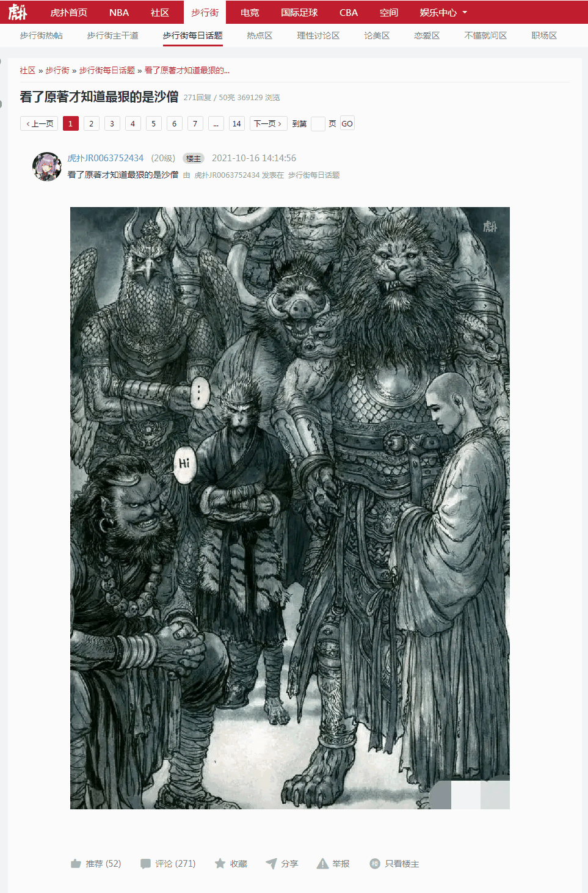Viewport: 588px width, 893px height.
Task: Click the warning 举报 icon
Action: (322, 864)
